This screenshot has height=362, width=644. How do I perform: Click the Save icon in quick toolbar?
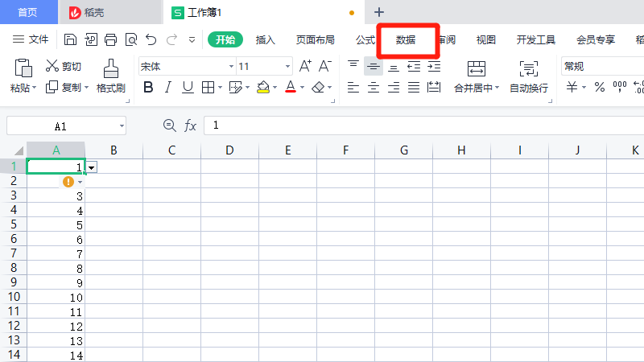(70, 39)
